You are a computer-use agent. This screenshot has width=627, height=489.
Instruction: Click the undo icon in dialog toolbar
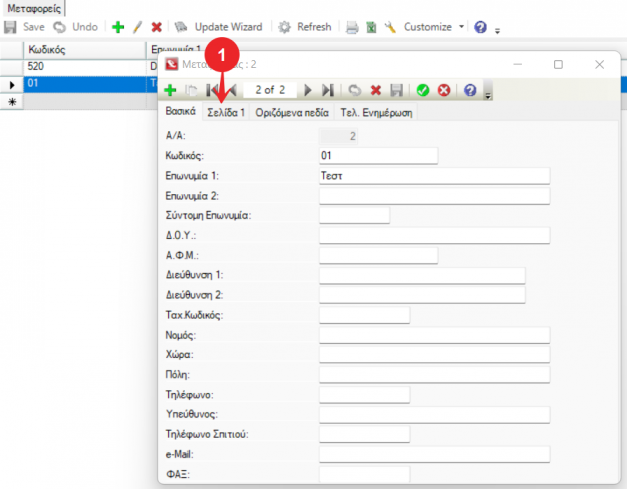click(x=354, y=90)
